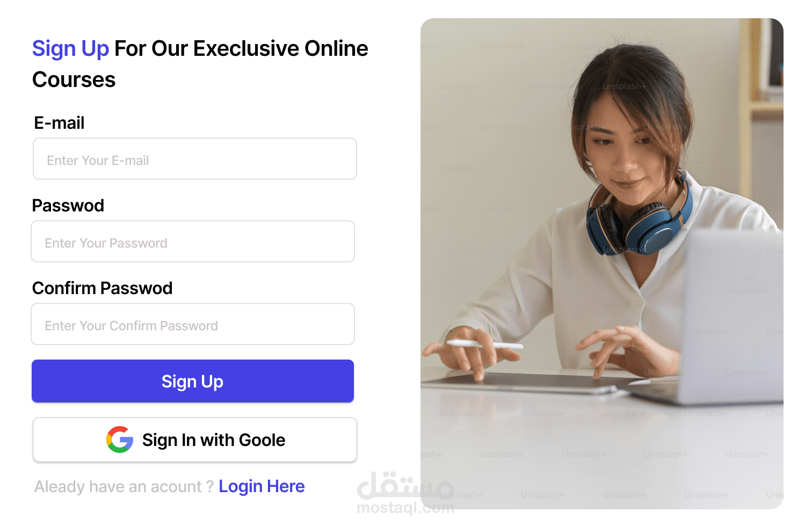Submit with the blue Sign Up button
Screen dimensions: 812x527
(193, 381)
